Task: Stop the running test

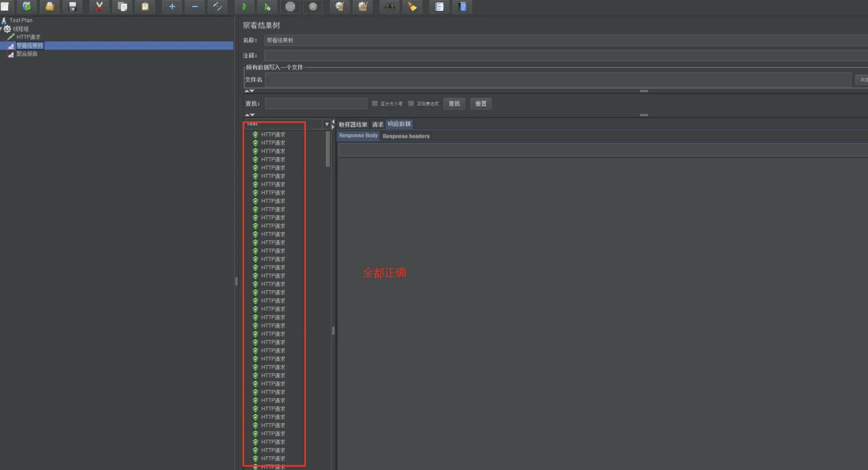Action: (290, 7)
